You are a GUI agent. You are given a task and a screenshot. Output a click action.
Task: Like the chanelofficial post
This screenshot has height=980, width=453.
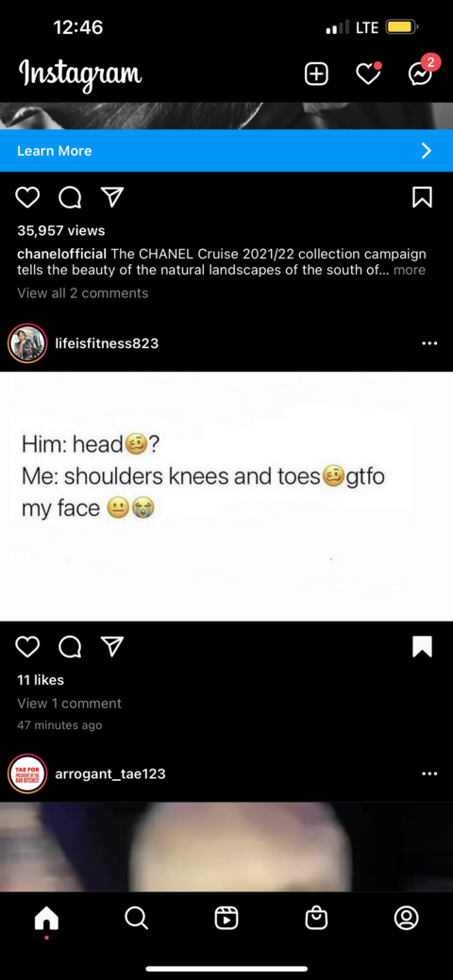point(27,198)
